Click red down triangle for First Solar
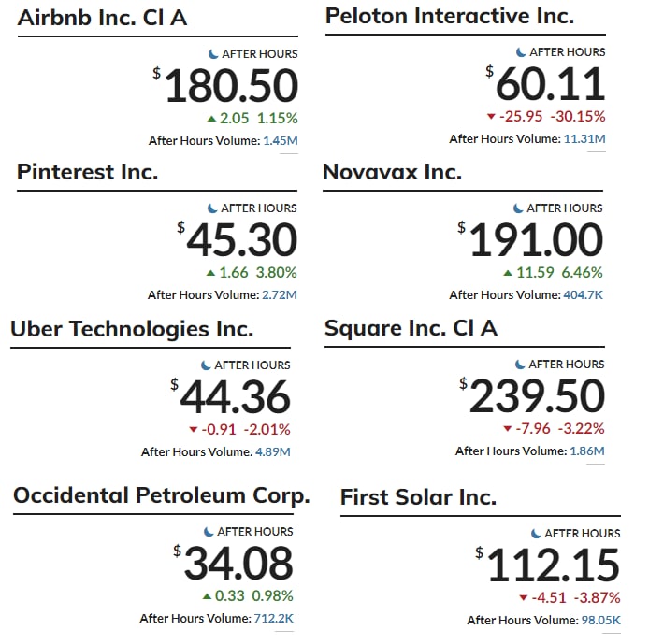 523,598
